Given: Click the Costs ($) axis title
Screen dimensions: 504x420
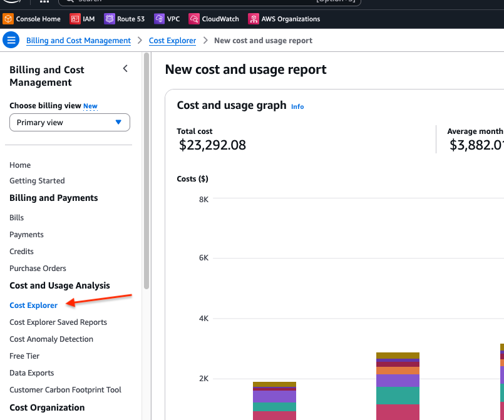Looking at the screenshot, I should tap(193, 179).
